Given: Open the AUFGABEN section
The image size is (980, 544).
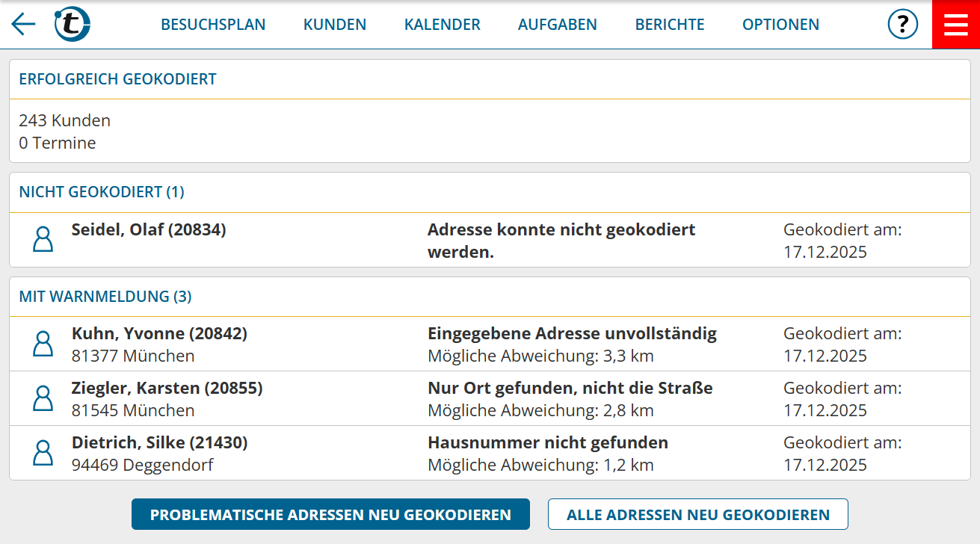Looking at the screenshot, I should pyautogui.click(x=557, y=24).
